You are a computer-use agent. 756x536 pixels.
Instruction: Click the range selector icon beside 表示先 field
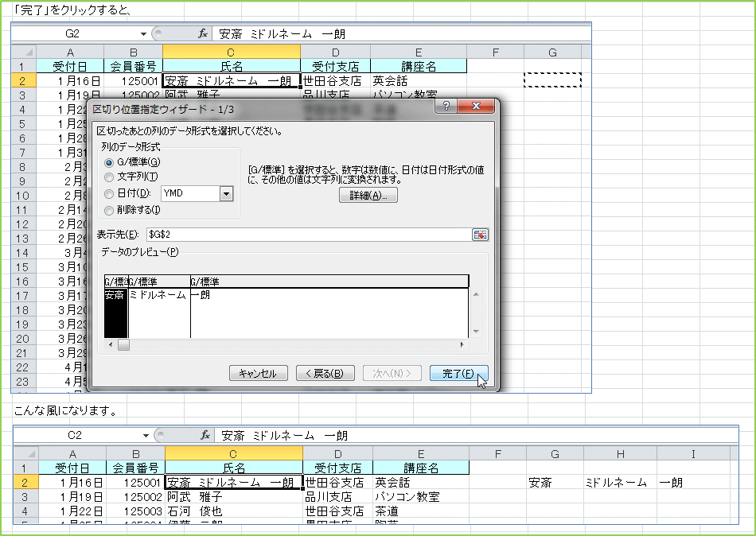point(480,235)
